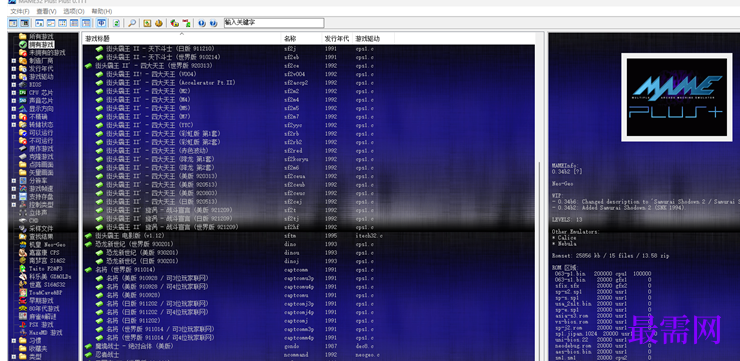Sort by 游戏标题 column header

(x=182, y=39)
